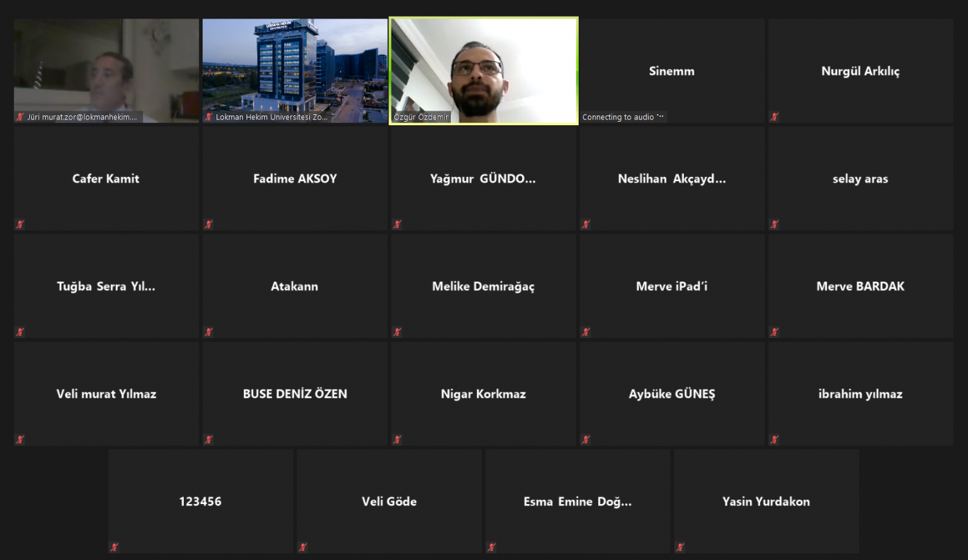The width and height of the screenshot is (968, 560).
Task: Click the 'Lokman Hekim Üniversitesi Zo...' name label
Action: 272,117
